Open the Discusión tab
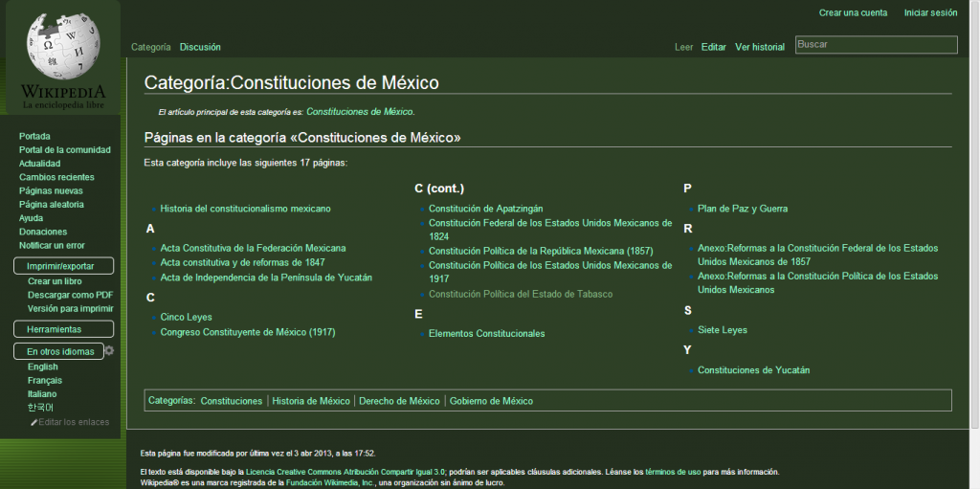980x489 pixels. [x=200, y=47]
